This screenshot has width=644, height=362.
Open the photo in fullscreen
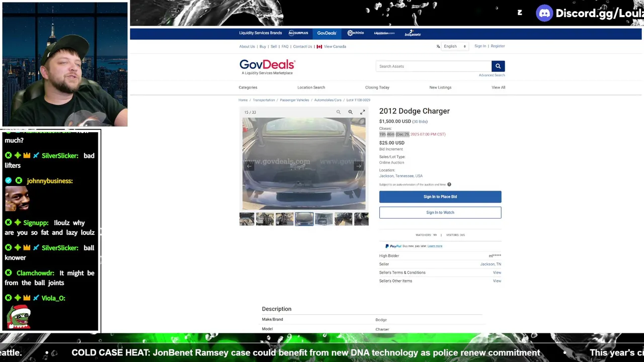(362, 112)
